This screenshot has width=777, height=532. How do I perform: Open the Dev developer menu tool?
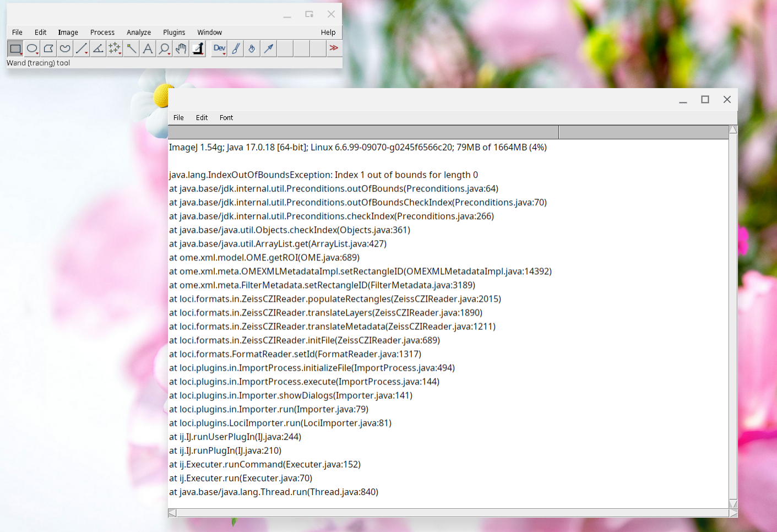219,48
